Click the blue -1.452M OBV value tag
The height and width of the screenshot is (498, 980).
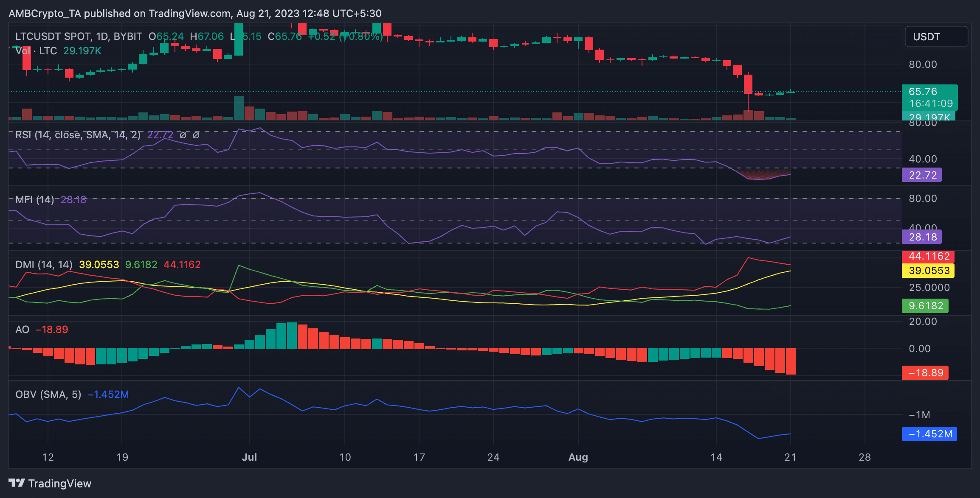tap(929, 434)
